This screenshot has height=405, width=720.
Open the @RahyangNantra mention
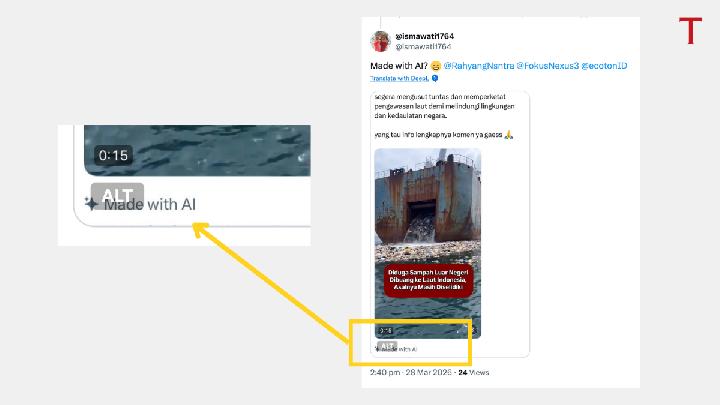(478, 66)
